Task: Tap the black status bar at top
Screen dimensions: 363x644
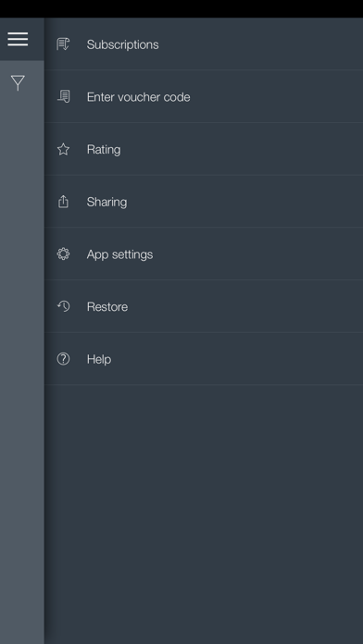Action: click(x=181, y=8)
